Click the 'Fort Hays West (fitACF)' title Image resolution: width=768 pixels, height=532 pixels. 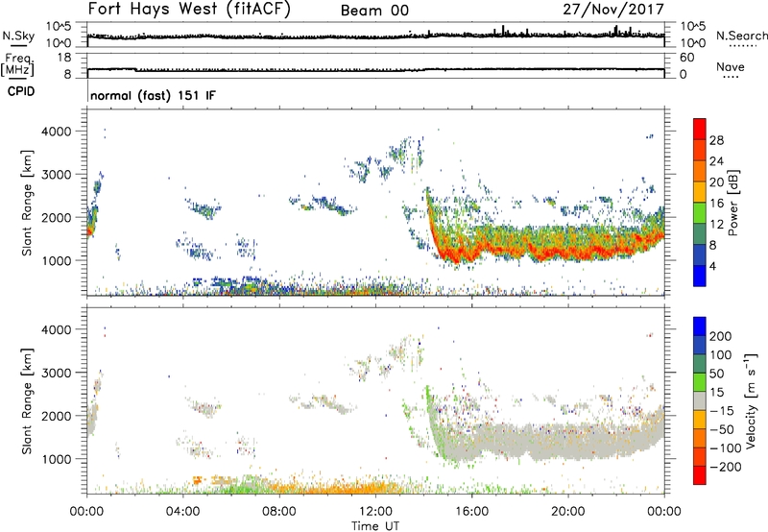coord(189,10)
